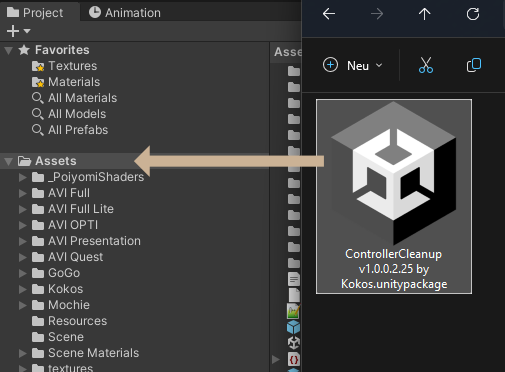Image resolution: width=505 pixels, height=372 pixels.
Task: Expand the Scene Materials folder
Action: 23,353
